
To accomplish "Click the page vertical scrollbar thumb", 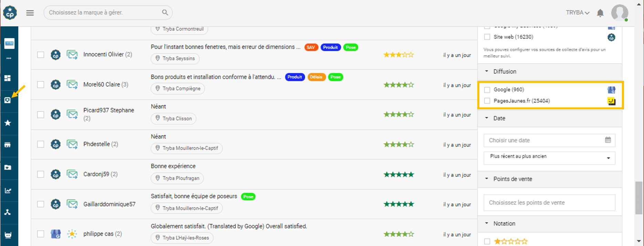I will pos(639,198).
